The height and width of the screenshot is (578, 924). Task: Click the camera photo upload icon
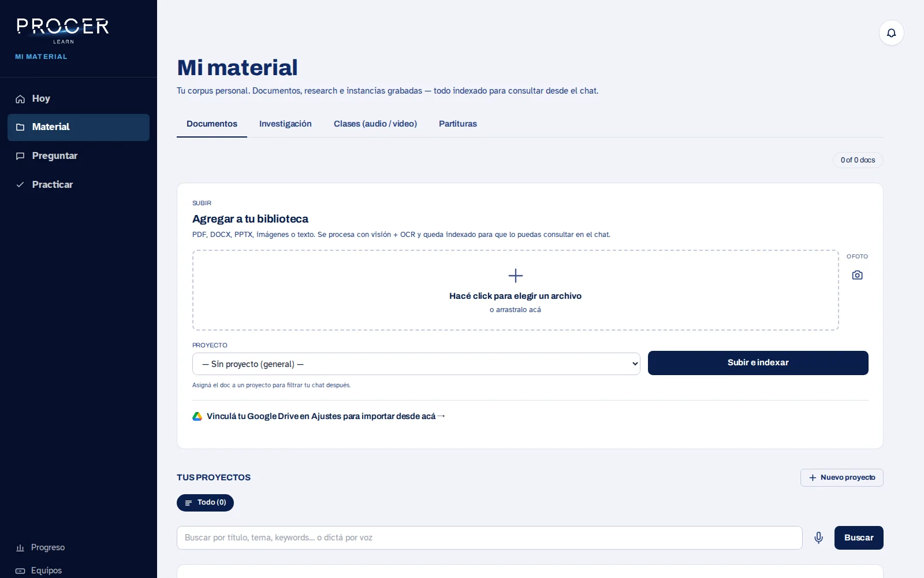(x=857, y=275)
